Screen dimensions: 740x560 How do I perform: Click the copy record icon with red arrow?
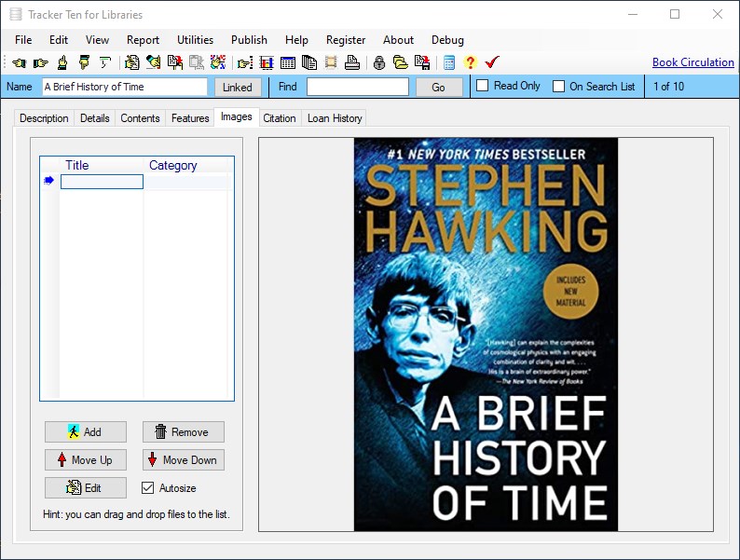coord(175,62)
